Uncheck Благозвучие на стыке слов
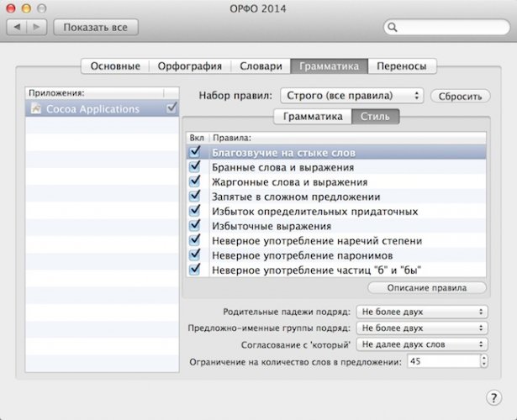Viewport: 517px width, 420px height. [x=195, y=152]
